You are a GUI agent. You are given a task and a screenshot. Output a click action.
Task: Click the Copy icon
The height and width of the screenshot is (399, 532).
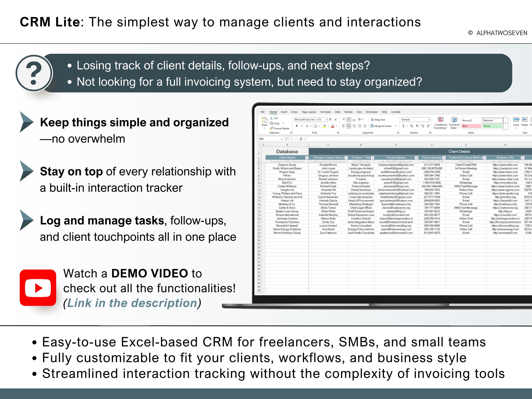(x=272, y=123)
